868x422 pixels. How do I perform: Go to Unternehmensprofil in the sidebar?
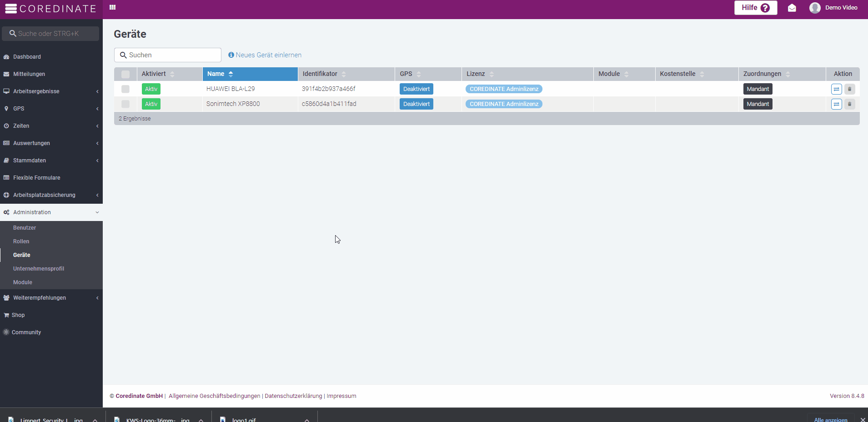[39, 269]
